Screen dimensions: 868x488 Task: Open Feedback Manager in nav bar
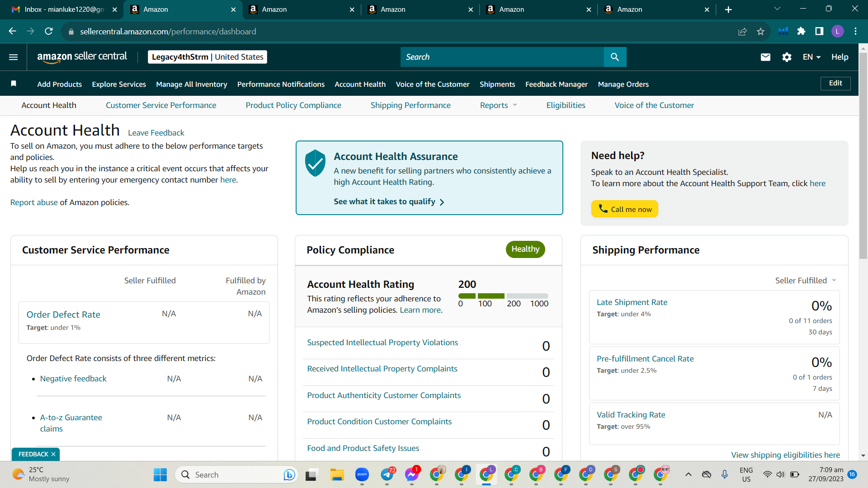point(557,84)
